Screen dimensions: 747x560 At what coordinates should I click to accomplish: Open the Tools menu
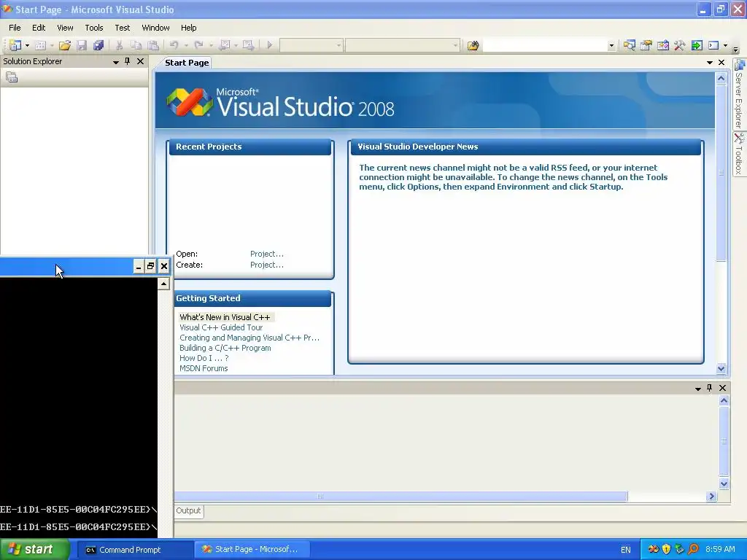click(x=94, y=28)
